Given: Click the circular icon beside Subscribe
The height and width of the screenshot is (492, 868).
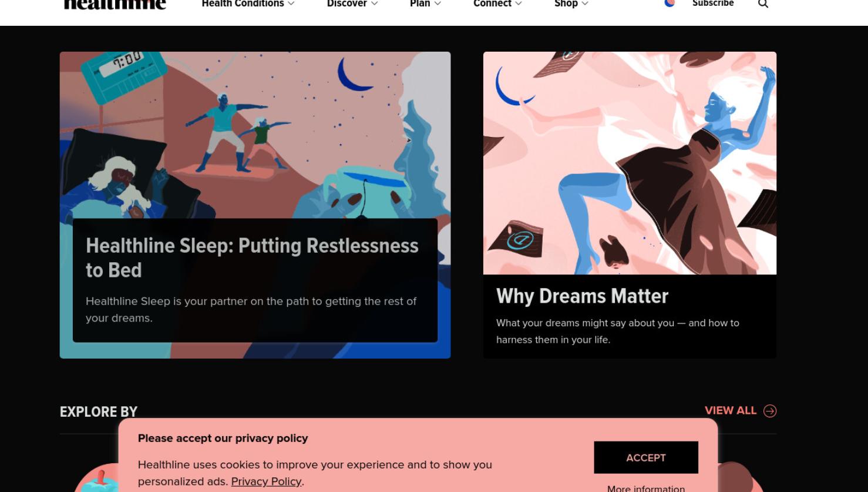Looking at the screenshot, I should point(669,3).
